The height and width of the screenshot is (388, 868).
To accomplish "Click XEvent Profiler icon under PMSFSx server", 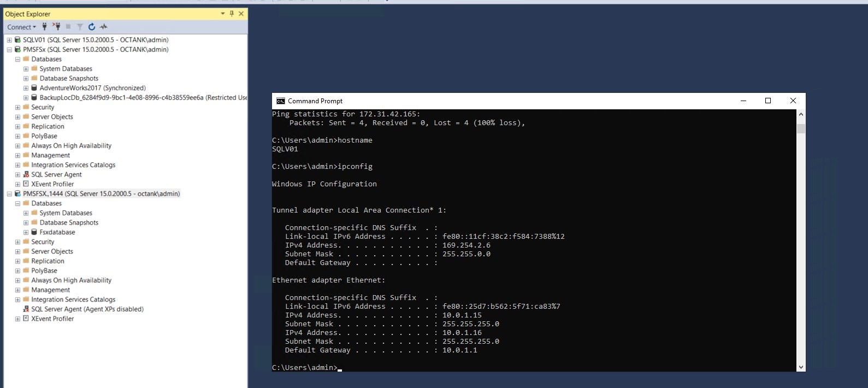I will tap(26, 184).
